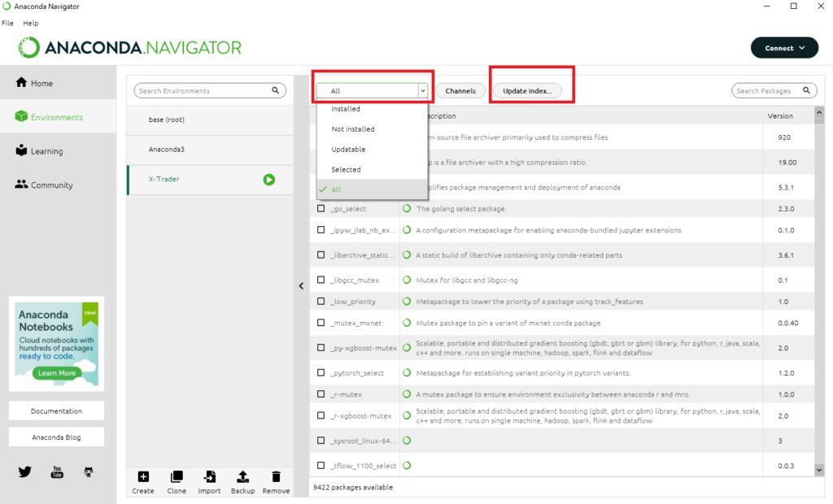Open the GitHub icon link
Viewport: 833px width, 504px height.
coord(89,471)
